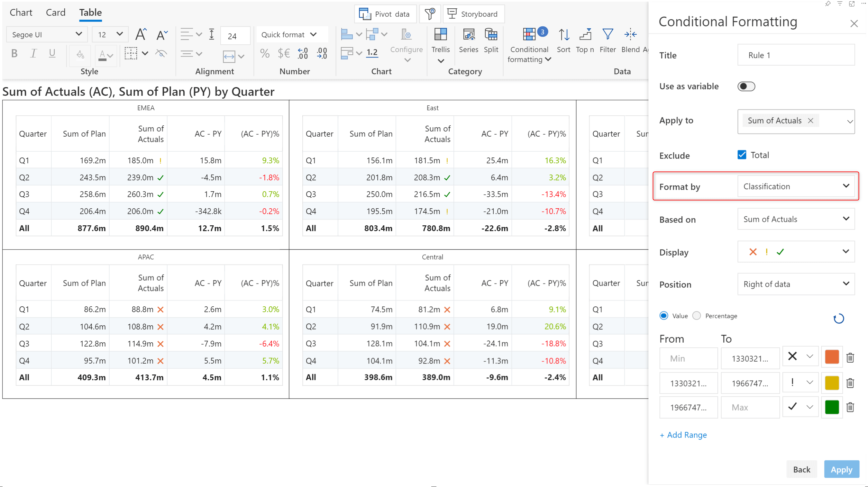Increase font size with large A icon
Viewport: 868px width, 487px height.
click(x=141, y=35)
